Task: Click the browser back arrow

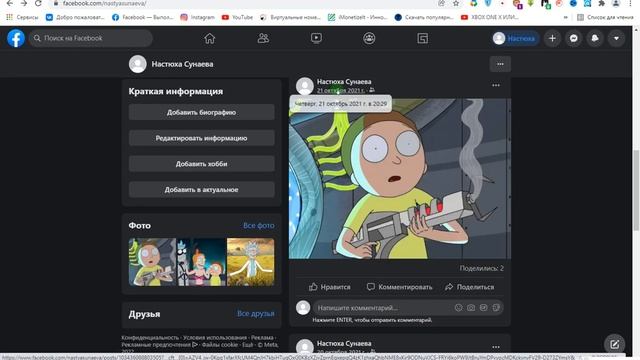Action: (x=9, y=3)
